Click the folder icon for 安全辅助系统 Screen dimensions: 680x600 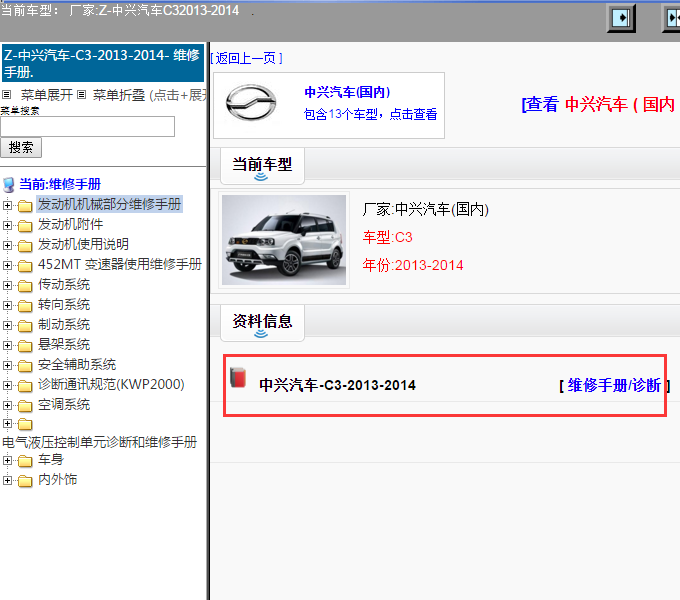pyautogui.click(x=25, y=365)
